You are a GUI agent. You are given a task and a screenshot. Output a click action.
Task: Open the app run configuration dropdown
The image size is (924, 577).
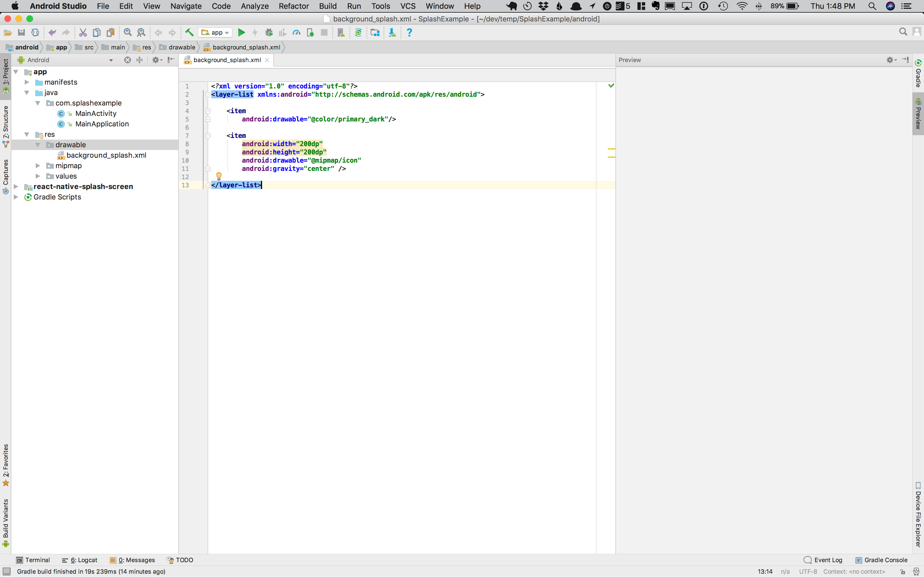pos(215,33)
